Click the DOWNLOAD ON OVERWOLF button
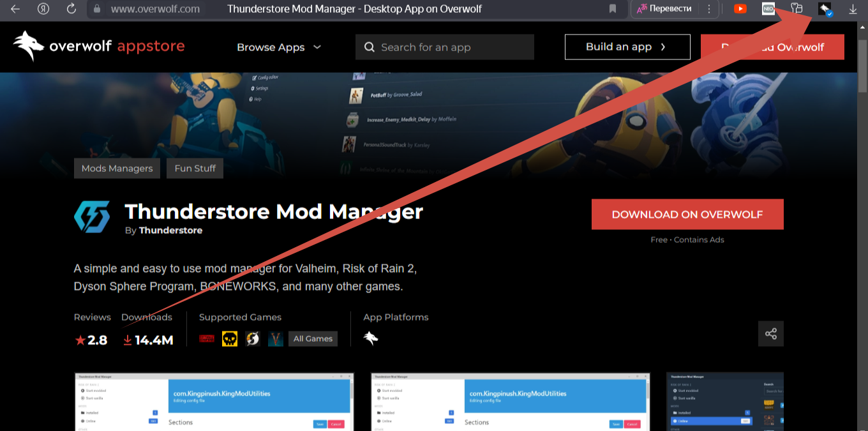Viewport: 868px width, 431px height. click(x=687, y=215)
